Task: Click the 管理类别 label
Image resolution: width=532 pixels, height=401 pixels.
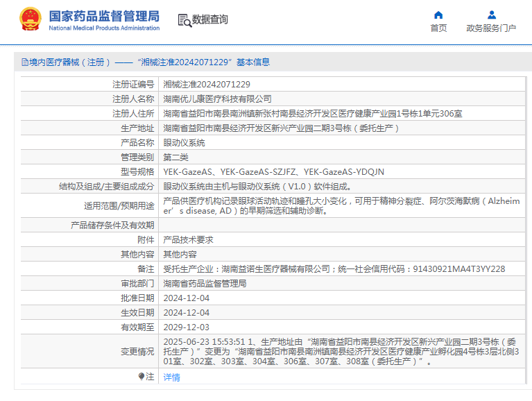Action: tap(137, 157)
